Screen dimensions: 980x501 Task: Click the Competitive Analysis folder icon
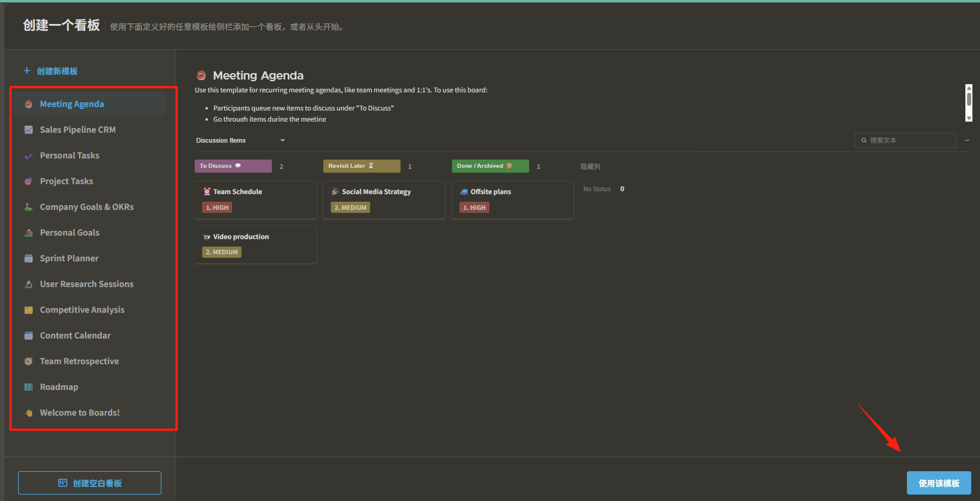28,310
